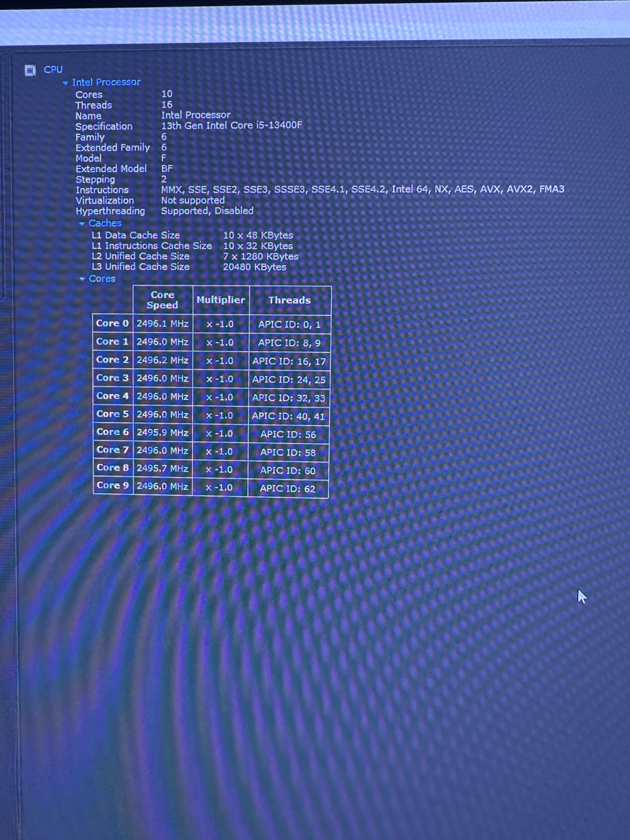Select the Core 8 row label
Viewport: 630px width, 840px height.
(113, 468)
